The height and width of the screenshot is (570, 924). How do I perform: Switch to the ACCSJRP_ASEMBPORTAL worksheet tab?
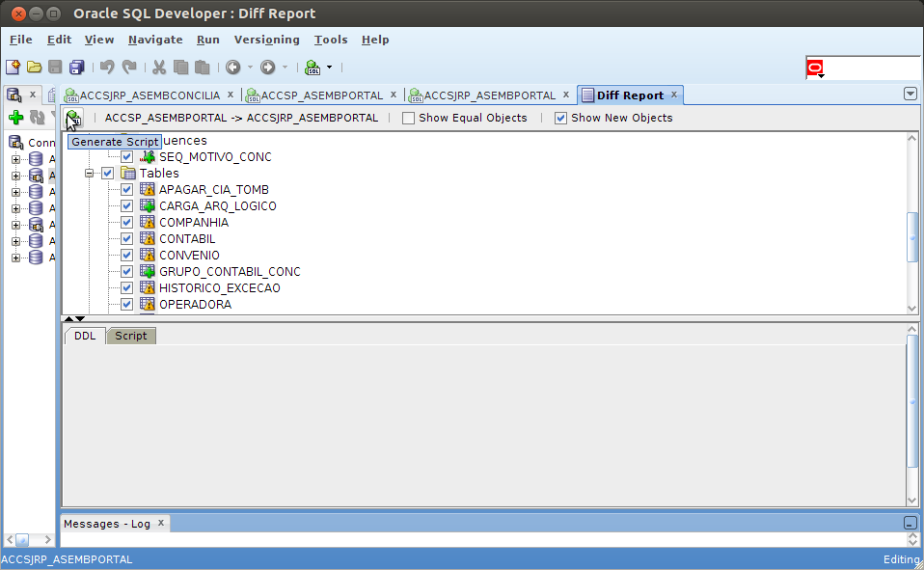pyautogui.click(x=489, y=95)
